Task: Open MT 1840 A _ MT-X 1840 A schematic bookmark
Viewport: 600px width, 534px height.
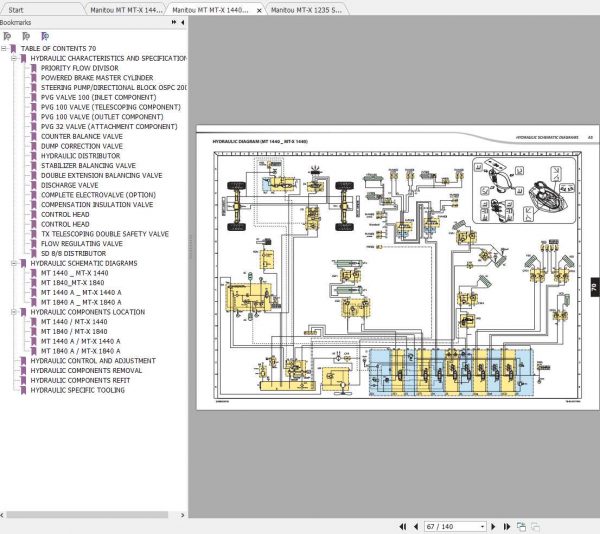Action: pyautogui.click(x=81, y=302)
